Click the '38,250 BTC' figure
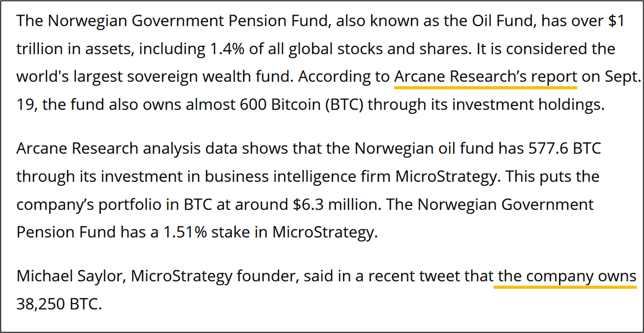This screenshot has width=644, height=333. pyautogui.click(x=59, y=304)
